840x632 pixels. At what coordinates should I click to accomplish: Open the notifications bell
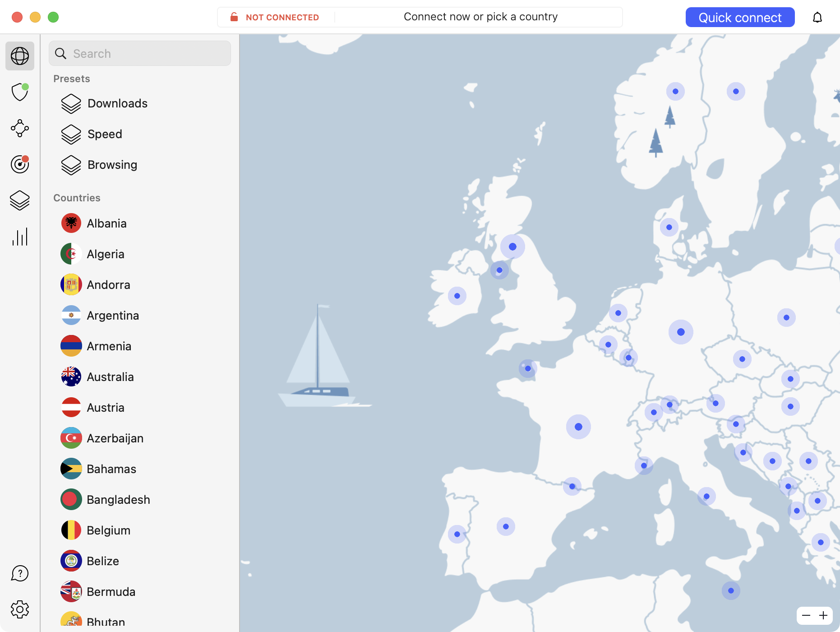(818, 17)
